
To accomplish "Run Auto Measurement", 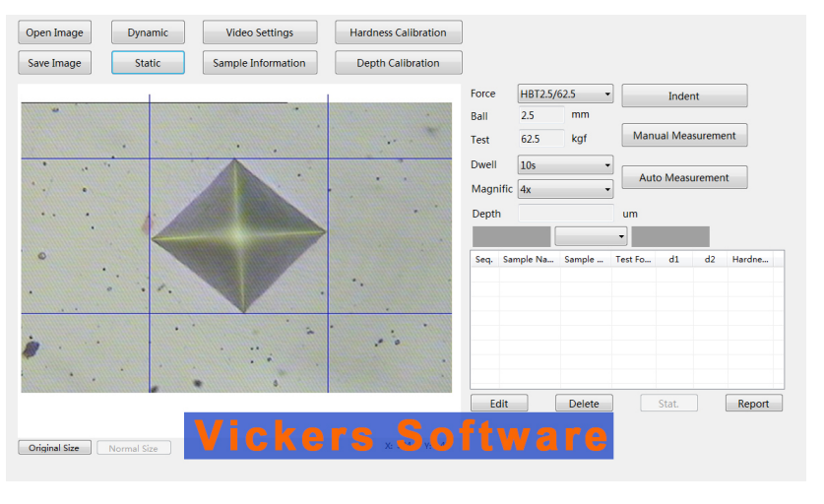I will (x=683, y=178).
